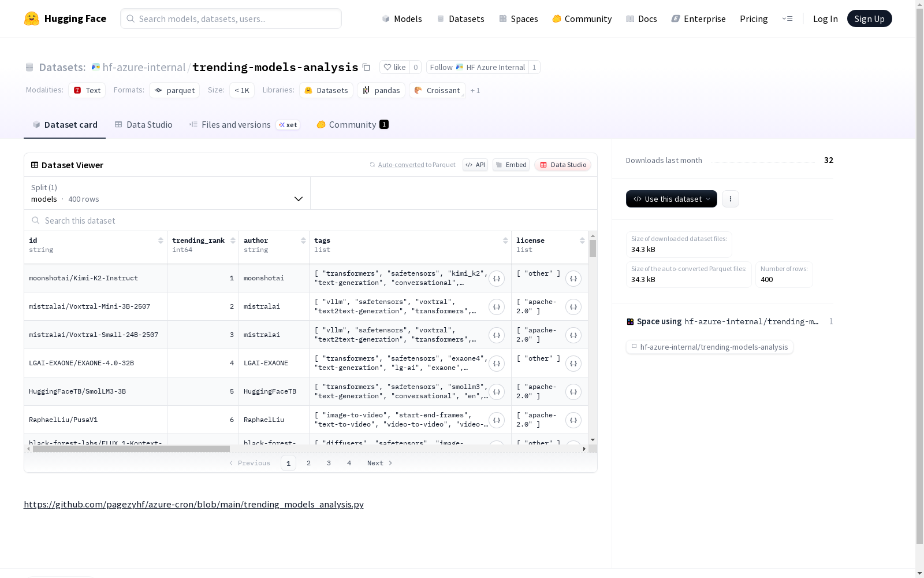The image size is (924, 578).
Task: Open Files and versions tab
Action: (244, 125)
